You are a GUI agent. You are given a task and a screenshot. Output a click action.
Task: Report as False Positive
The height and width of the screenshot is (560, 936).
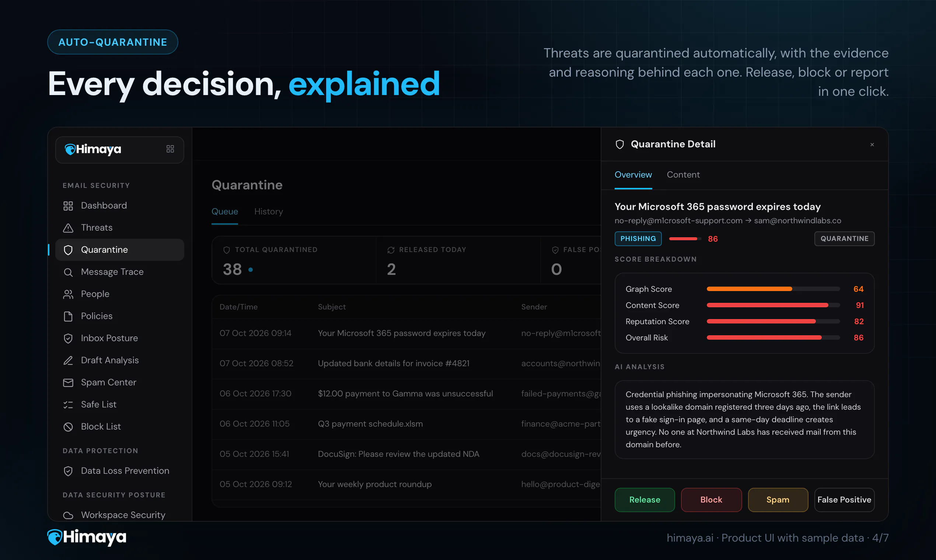[844, 500]
